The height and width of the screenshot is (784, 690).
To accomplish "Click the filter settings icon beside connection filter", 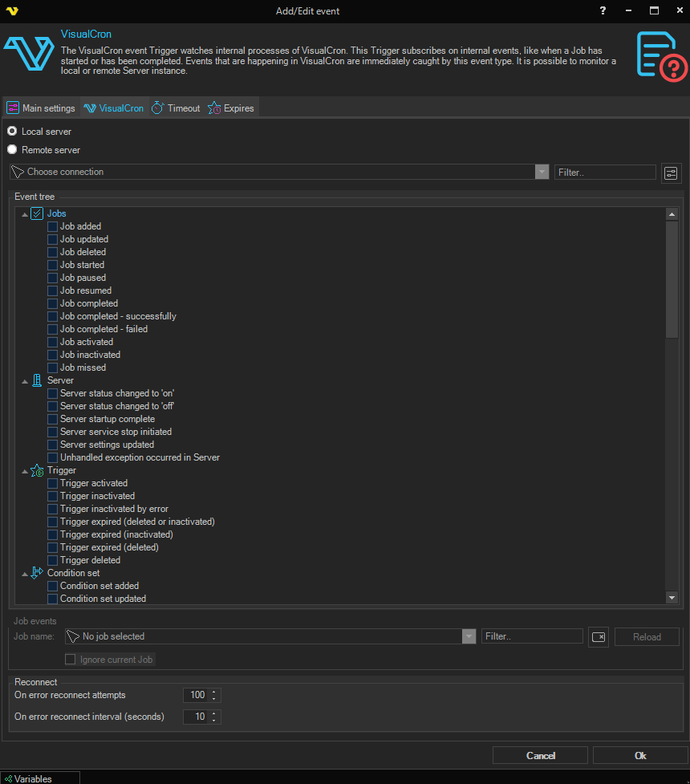I will click(671, 173).
